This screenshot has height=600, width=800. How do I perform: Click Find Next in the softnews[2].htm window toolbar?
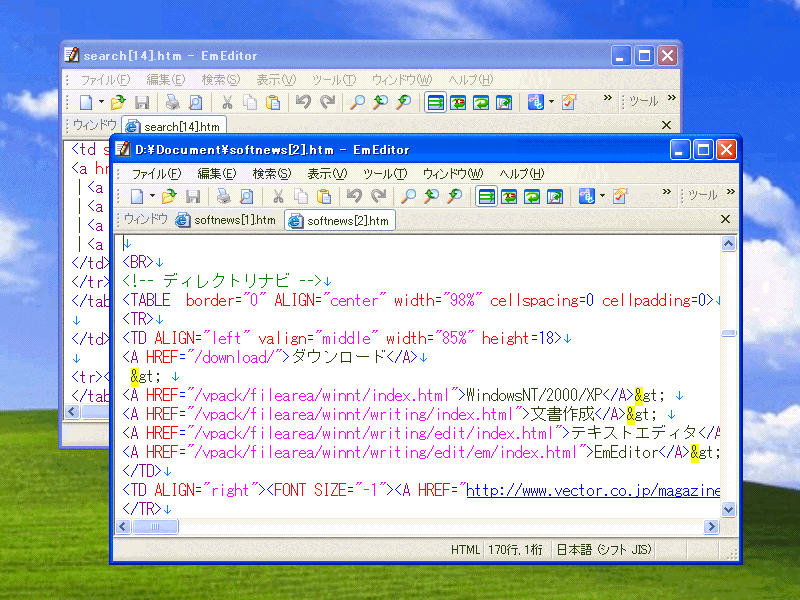point(455,196)
